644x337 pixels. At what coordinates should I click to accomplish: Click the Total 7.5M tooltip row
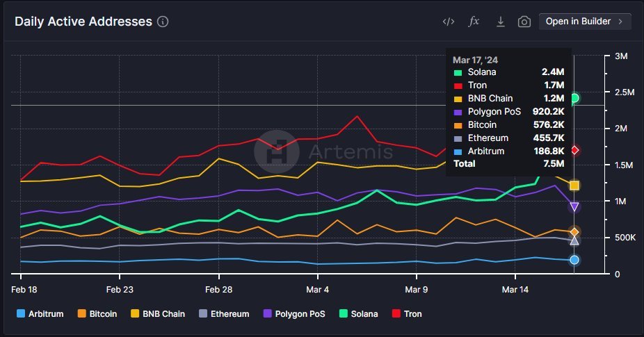pyautogui.click(x=508, y=163)
